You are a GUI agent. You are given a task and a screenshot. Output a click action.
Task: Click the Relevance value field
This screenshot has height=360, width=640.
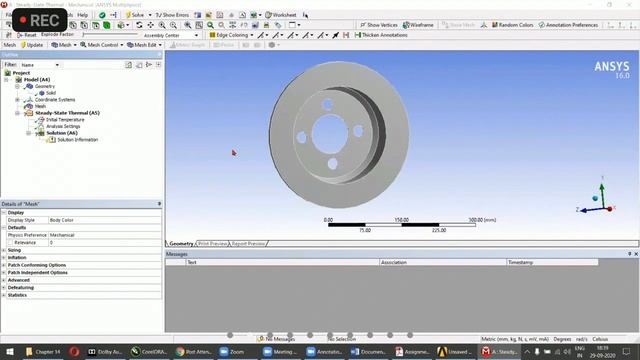105,242
